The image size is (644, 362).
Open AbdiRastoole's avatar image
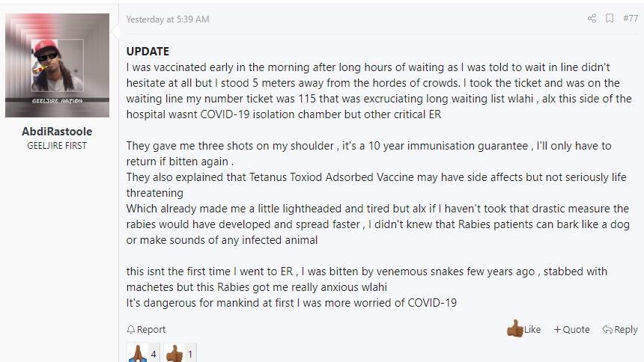click(x=57, y=65)
